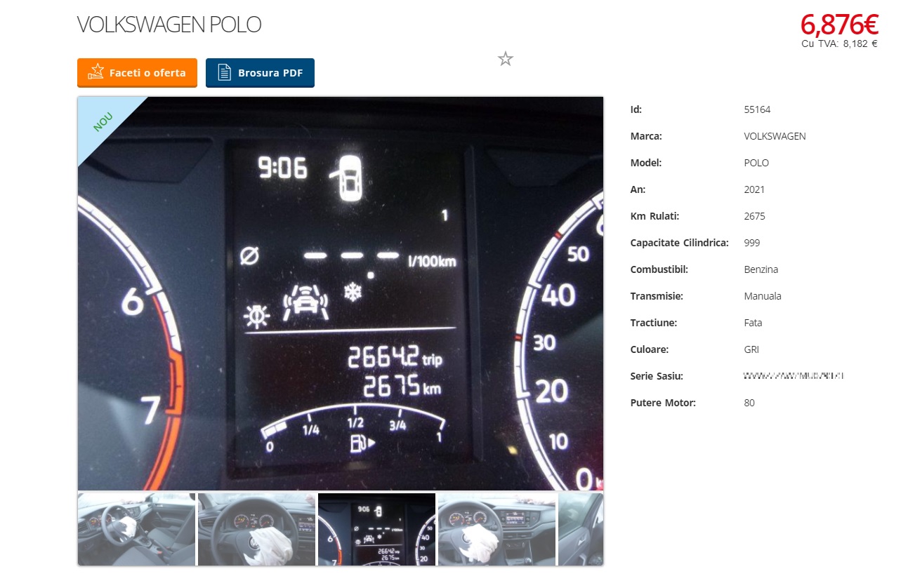This screenshot has height=588, width=908.
Task: Click the Culoare: label
Action: click(x=650, y=349)
